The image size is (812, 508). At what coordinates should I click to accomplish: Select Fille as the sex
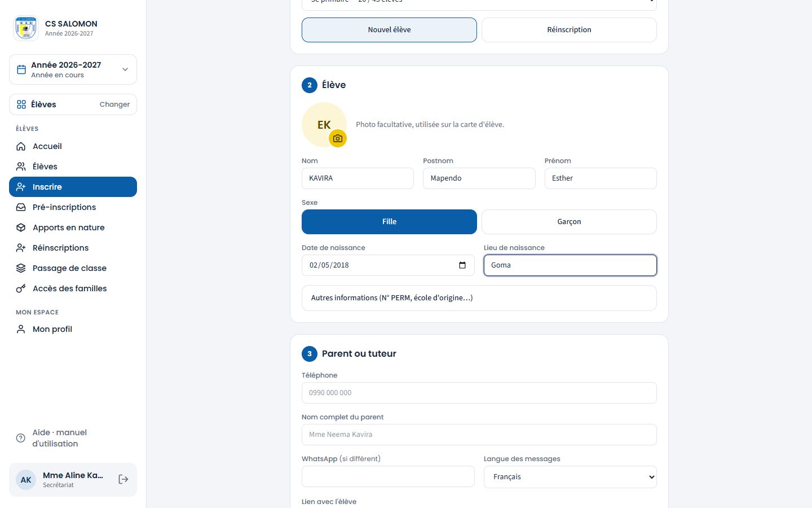coord(389,222)
